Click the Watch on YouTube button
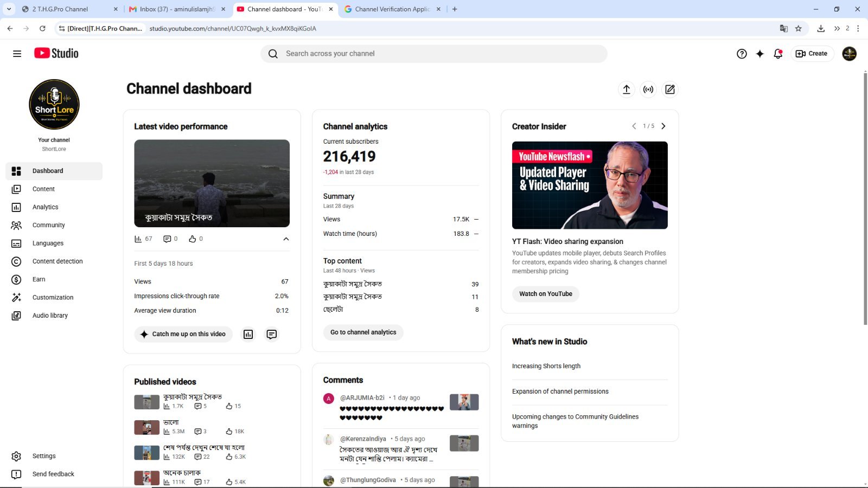 point(546,294)
